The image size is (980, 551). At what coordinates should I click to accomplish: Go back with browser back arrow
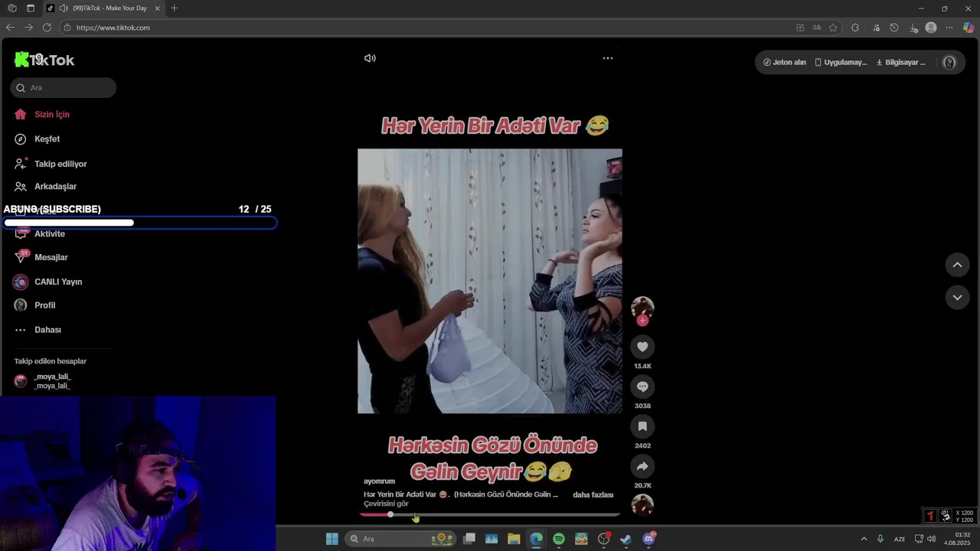(10, 28)
